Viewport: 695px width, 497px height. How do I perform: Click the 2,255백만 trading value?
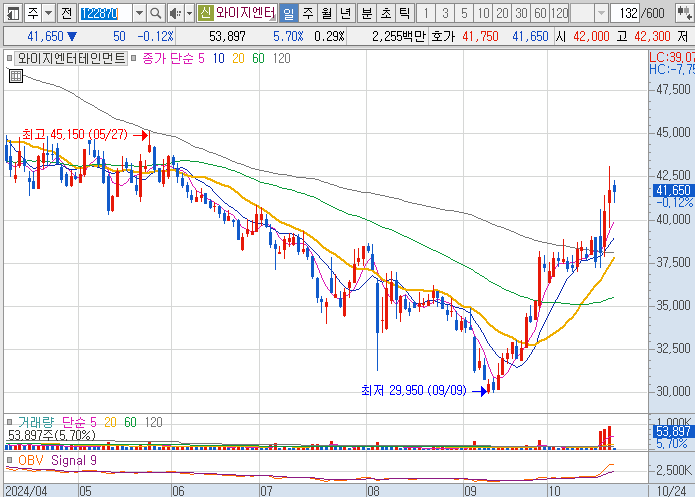[398, 36]
